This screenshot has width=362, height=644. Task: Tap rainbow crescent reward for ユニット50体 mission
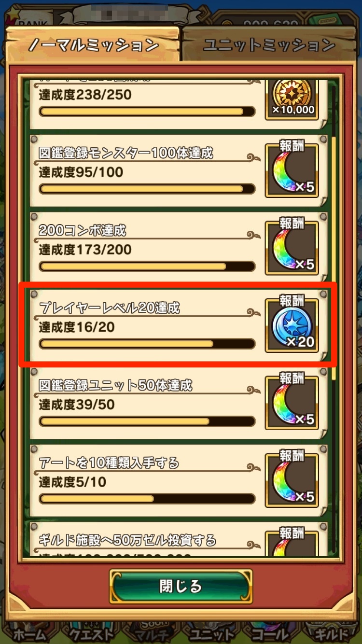(x=292, y=404)
